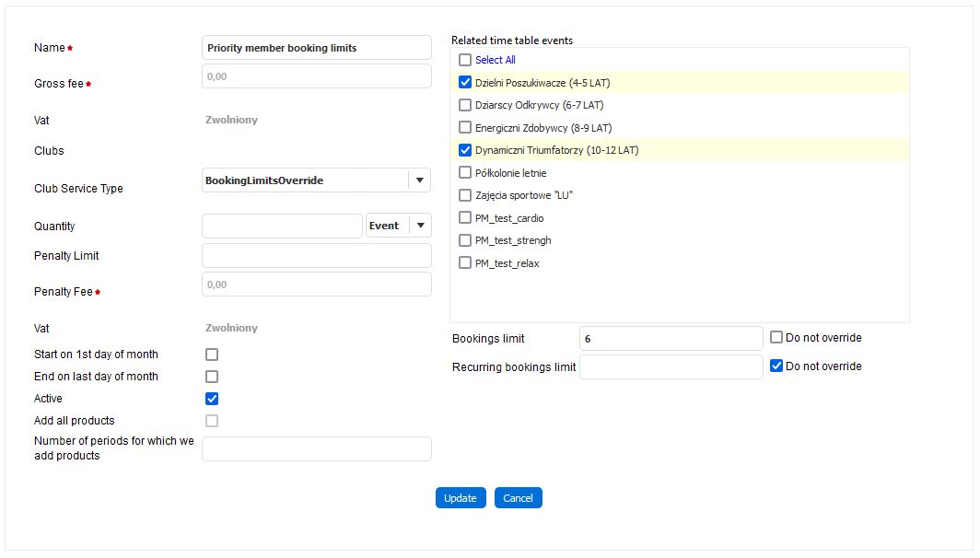Select the PM_test_cardio event checkbox
This screenshot has width=980, height=558.
click(465, 218)
